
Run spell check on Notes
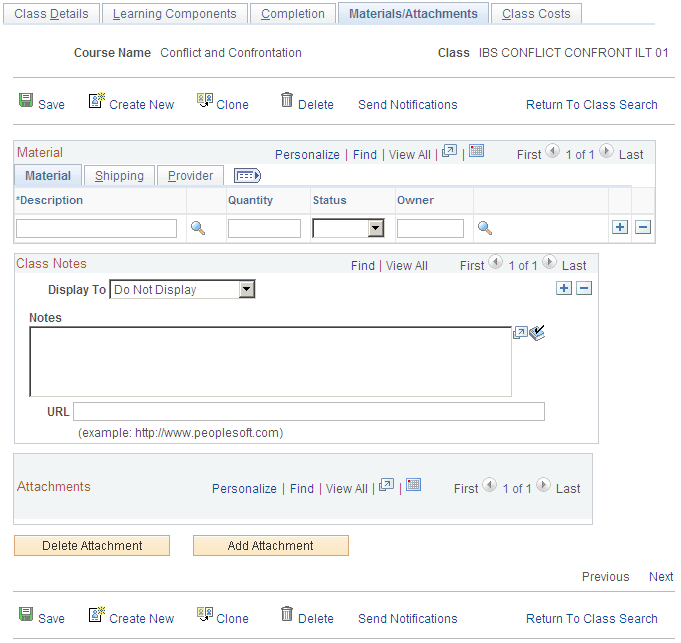pyautogui.click(x=537, y=333)
